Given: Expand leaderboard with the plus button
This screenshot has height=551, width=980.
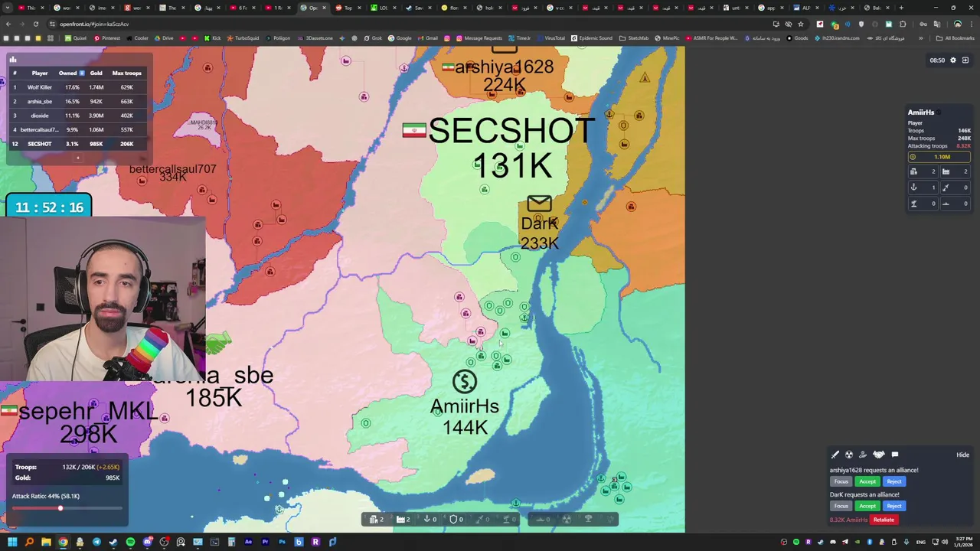Looking at the screenshot, I should pyautogui.click(x=77, y=158).
